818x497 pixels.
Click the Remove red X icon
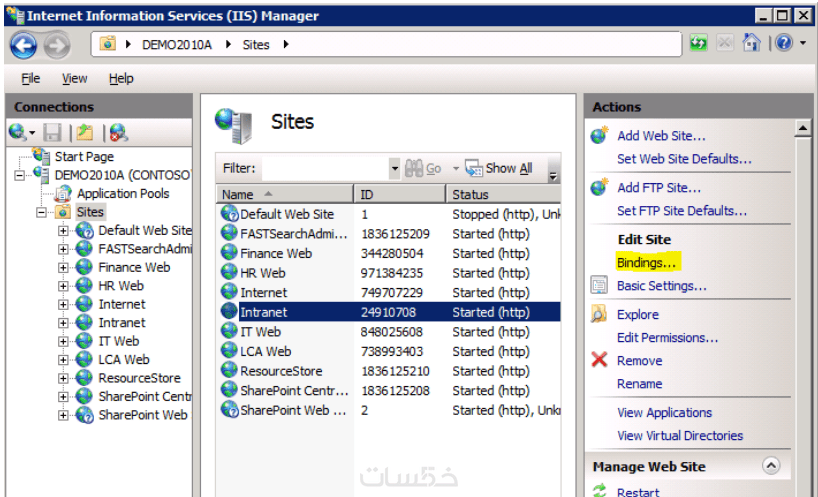[599, 360]
